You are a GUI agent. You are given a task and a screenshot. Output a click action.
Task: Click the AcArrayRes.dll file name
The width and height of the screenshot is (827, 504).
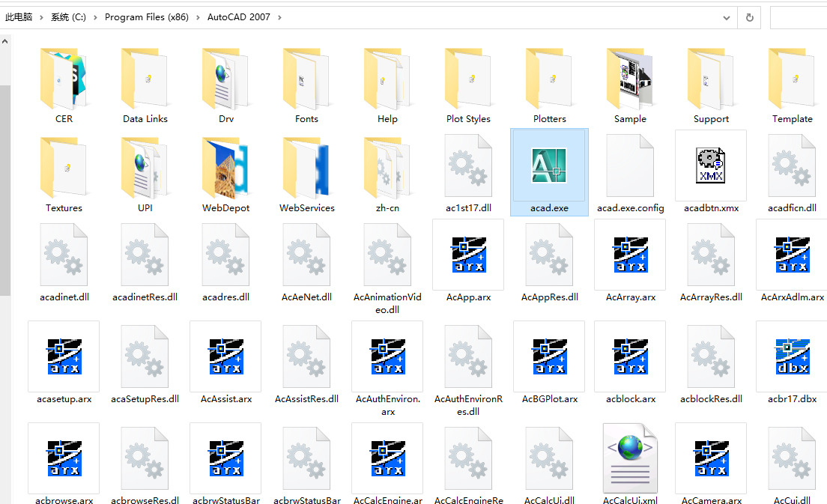(711, 297)
